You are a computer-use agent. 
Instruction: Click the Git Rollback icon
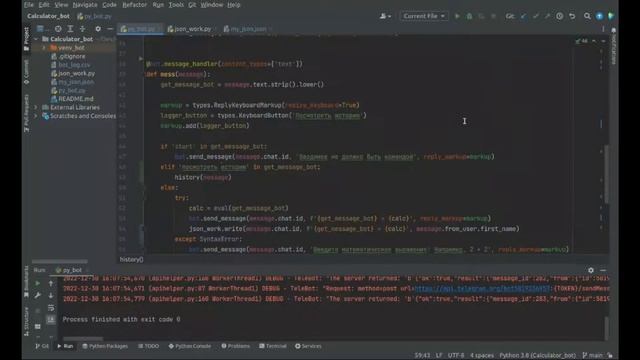coord(572,16)
